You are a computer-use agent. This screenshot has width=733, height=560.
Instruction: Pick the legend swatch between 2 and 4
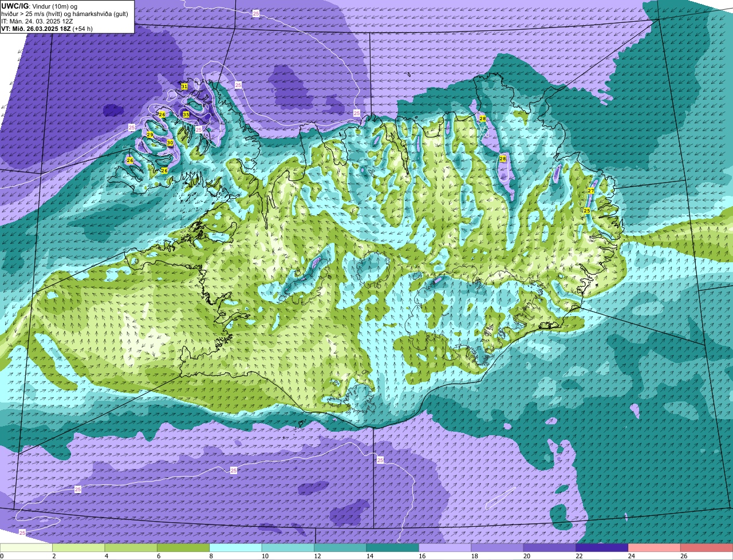[x=78, y=547]
